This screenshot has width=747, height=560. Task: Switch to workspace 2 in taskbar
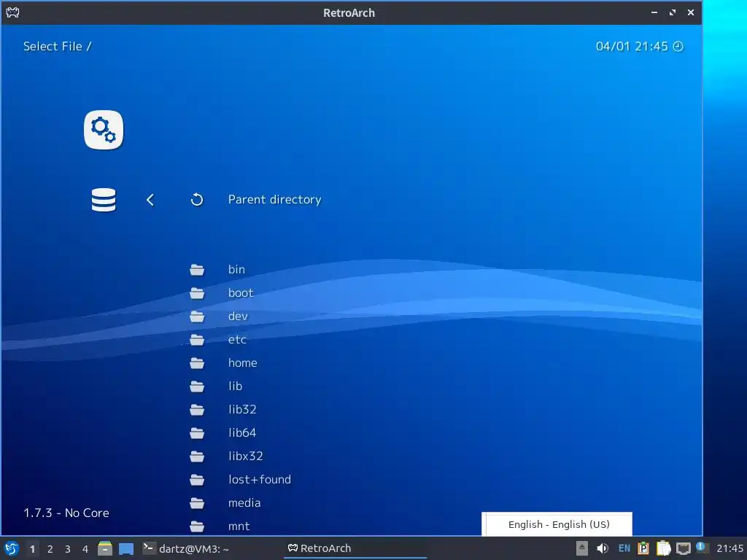(50, 549)
